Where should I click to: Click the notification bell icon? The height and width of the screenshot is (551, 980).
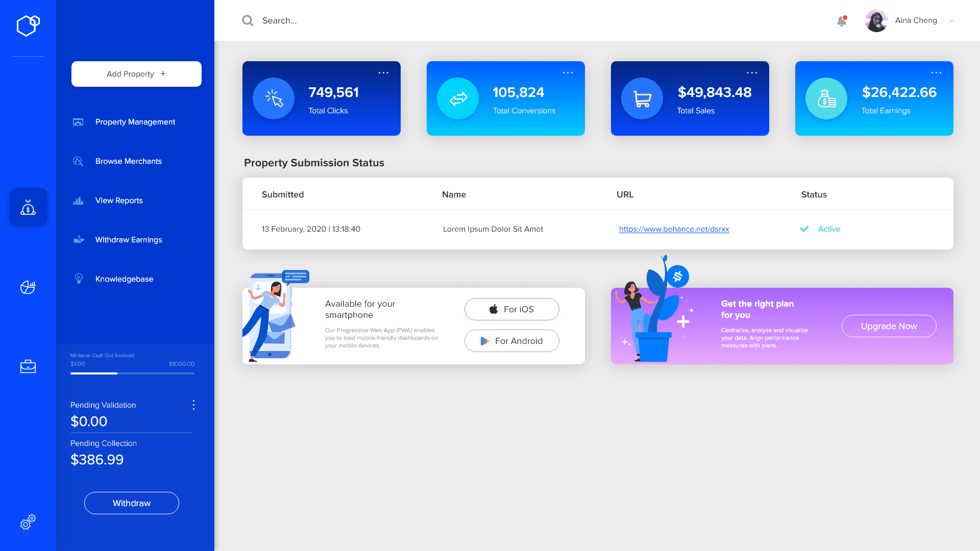(x=842, y=21)
